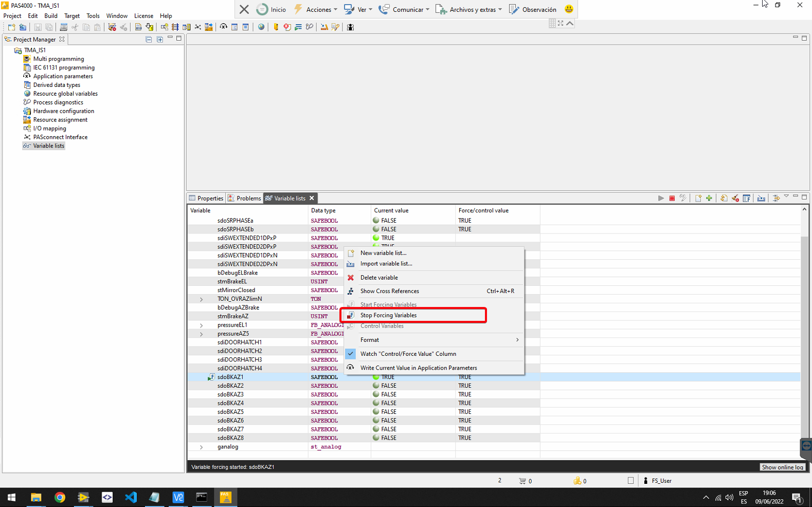The height and width of the screenshot is (507, 812).
Task: Switch to the Properties tab
Action: click(x=206, y=198)
